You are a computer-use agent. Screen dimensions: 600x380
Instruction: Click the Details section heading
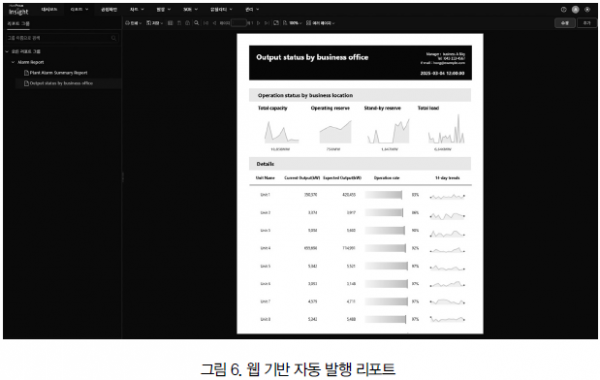coord(265,164)
